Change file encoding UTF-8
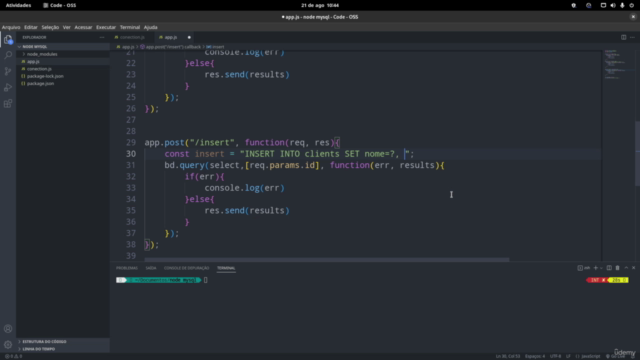Screen dimensions: 640x360 (556, 356)
